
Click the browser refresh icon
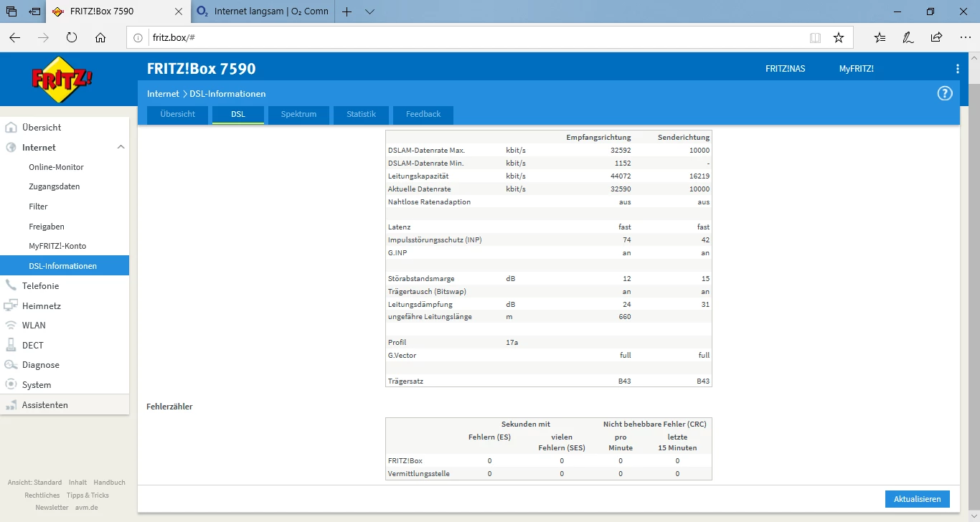point(72,38)
